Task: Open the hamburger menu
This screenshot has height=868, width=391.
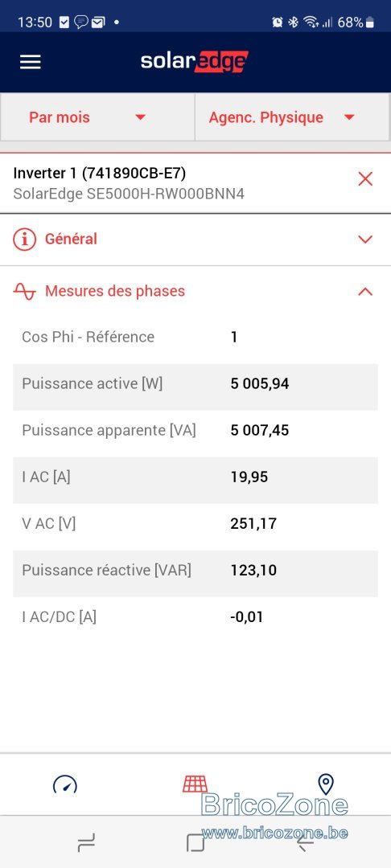Action: pos(31,62)
